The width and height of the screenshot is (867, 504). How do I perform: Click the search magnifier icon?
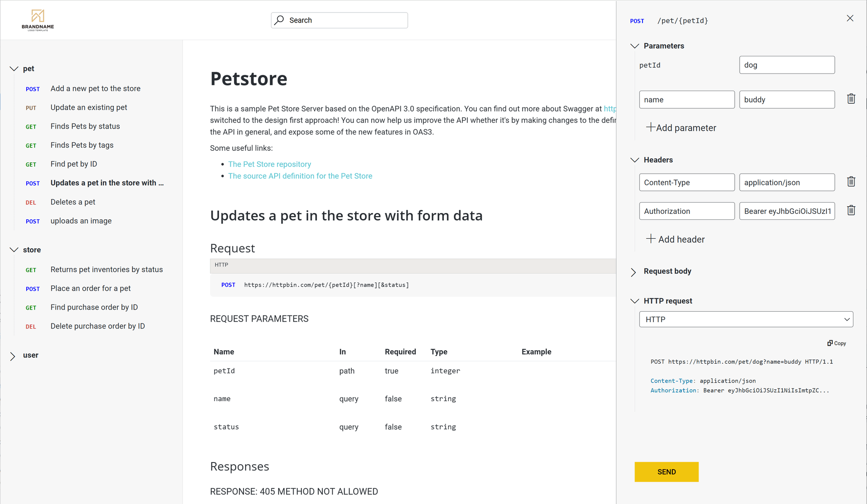click(x=280, y=20)
